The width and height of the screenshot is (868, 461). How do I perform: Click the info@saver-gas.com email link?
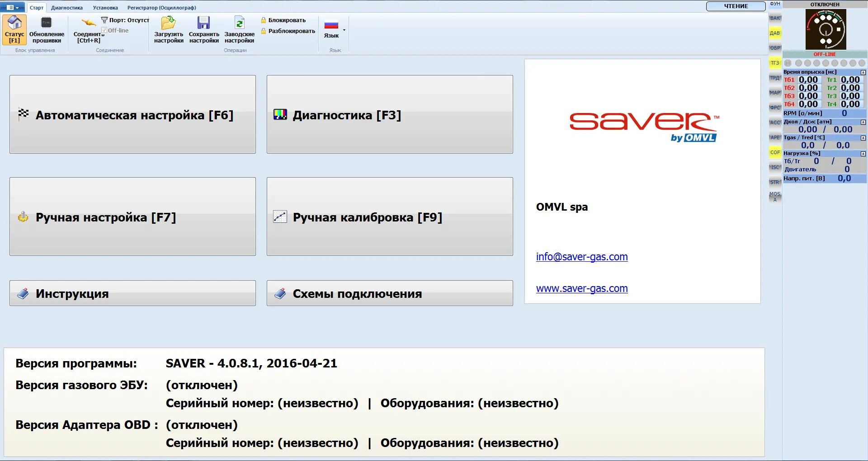[x=582, y=257]
